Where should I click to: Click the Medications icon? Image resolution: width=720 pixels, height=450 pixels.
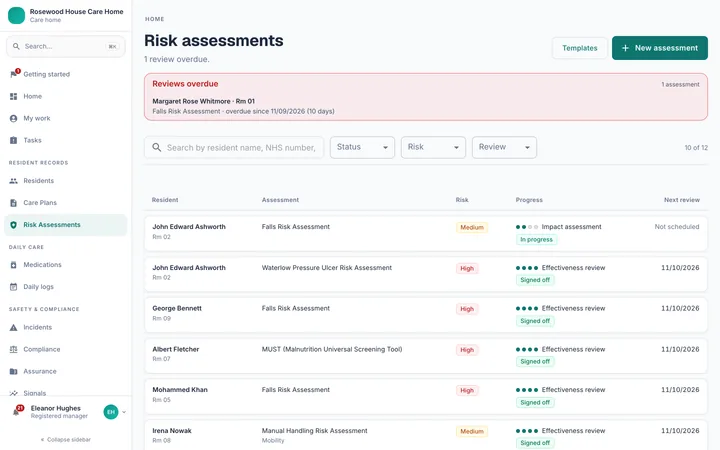[14, 265]
